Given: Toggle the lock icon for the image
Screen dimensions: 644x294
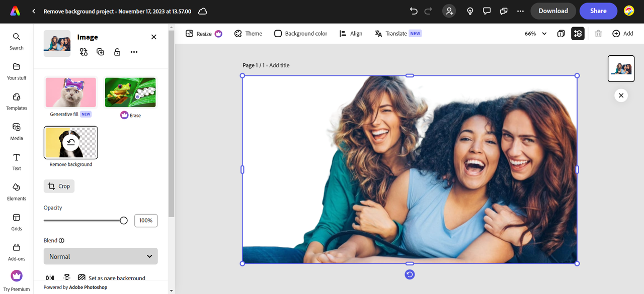Looking at the screenshot, I should coord(117,52).
